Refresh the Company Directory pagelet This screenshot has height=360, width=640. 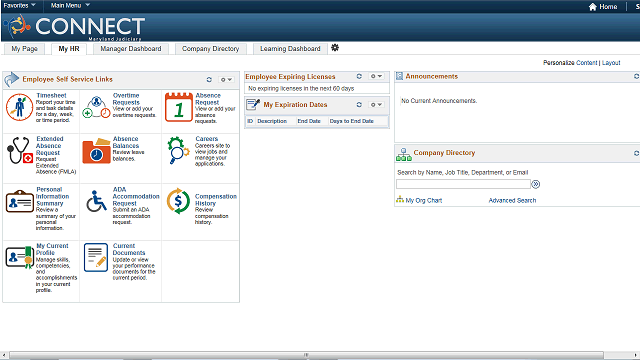[636, 153]
